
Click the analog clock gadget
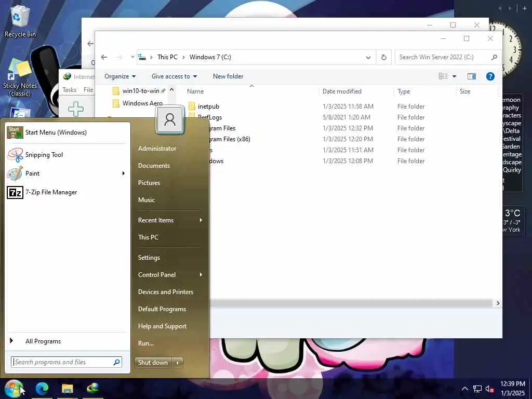click(x=508, y=48)
